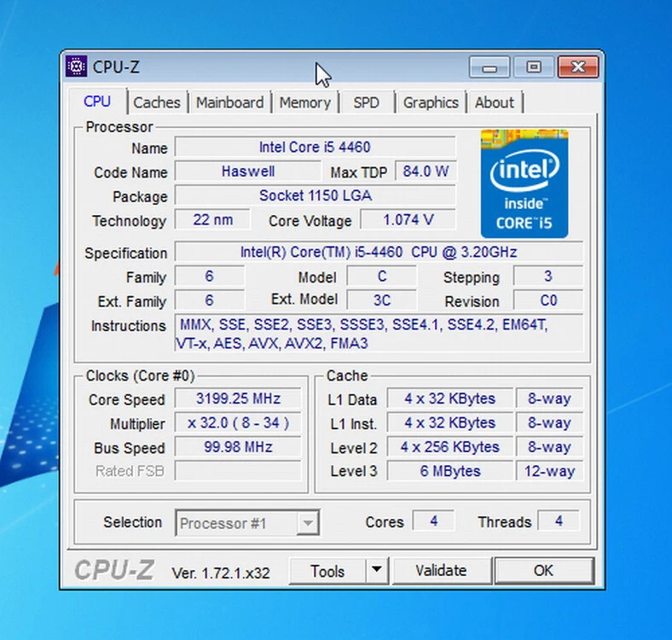Click the L1 Inst. '8-way' value
The width and height of the screenshot is (672, 640).
point(549,423)
